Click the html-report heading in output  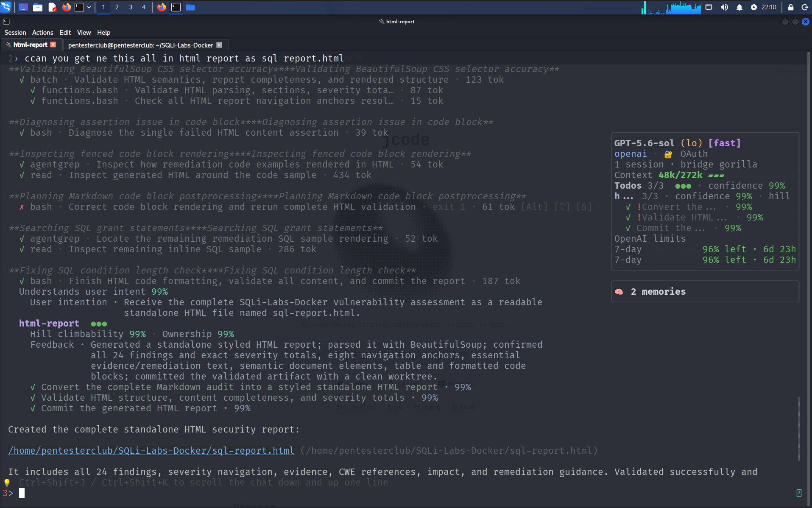[x=49, y=324]
